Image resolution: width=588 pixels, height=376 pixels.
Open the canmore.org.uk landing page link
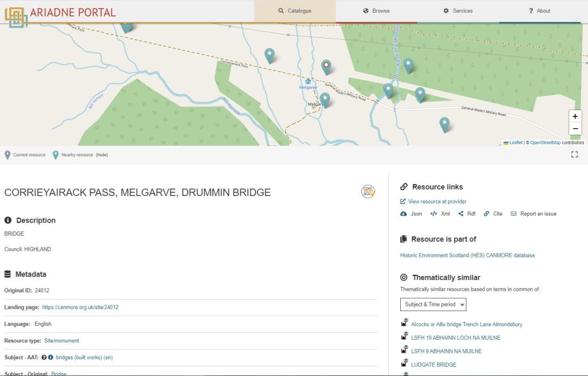(80, 308)
